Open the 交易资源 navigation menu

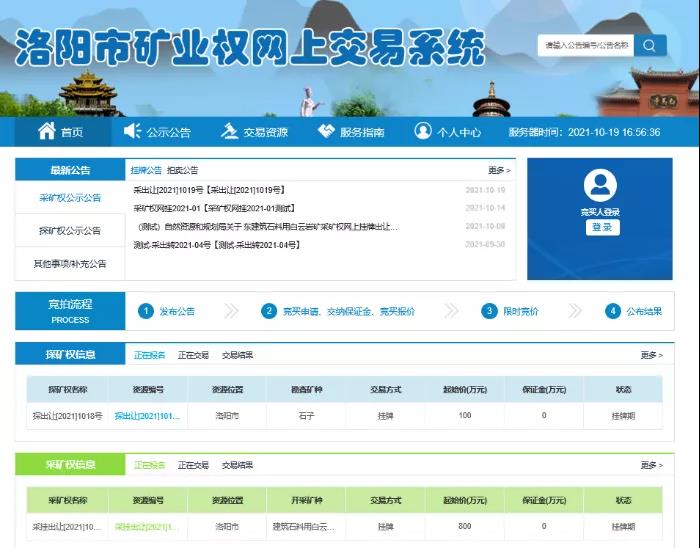(254, 132)
